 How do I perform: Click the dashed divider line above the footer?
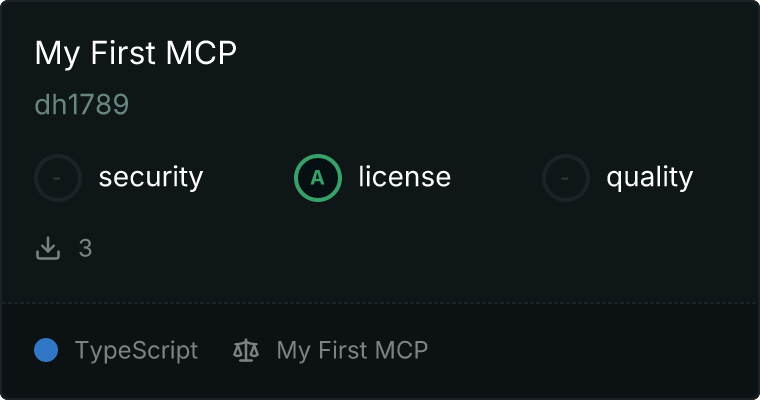[380, 303]
